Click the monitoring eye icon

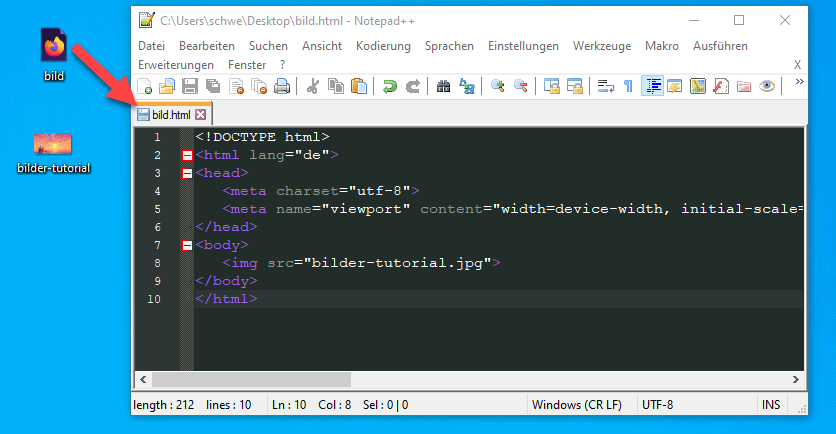click(767, 86)
